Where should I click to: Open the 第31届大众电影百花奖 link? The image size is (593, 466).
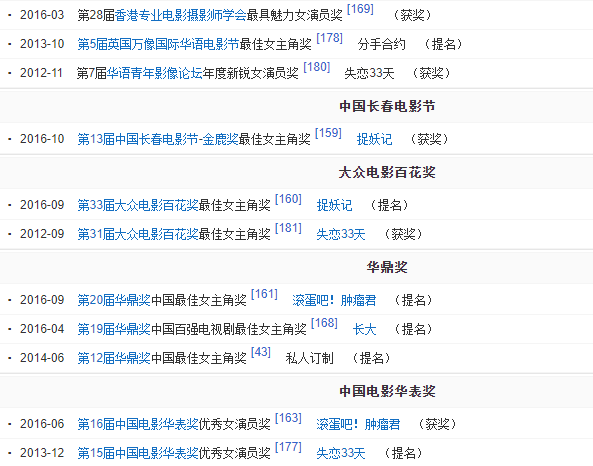point(138,234)
